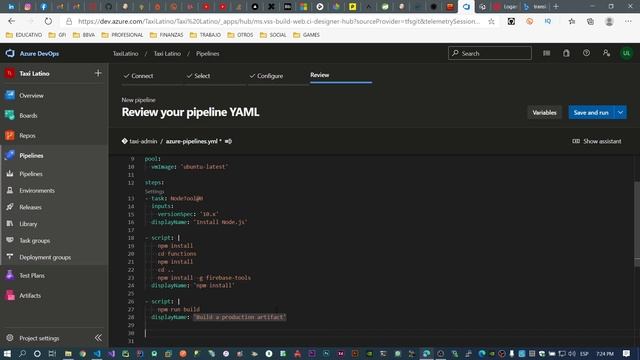
Task: Open Boards in the sidebar
Action: point(28,116)
